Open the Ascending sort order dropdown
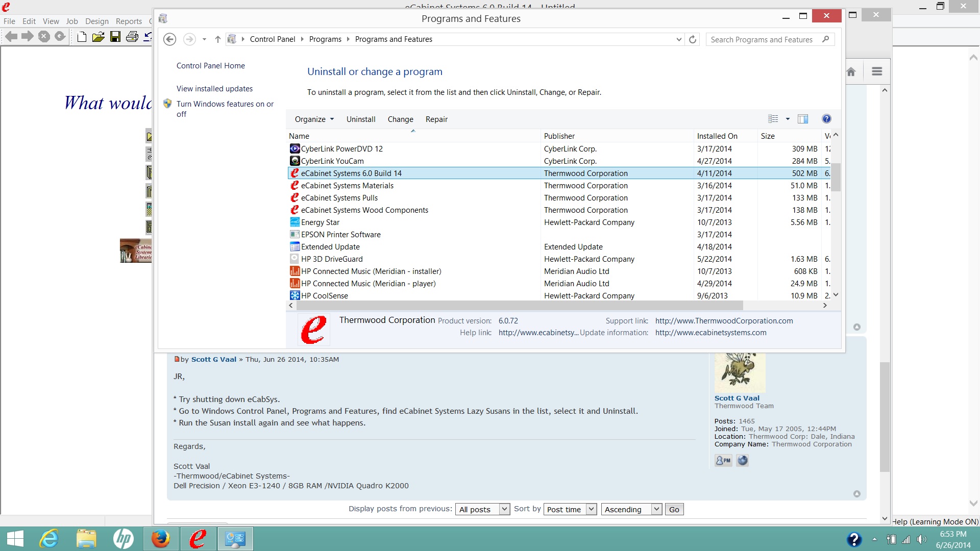The width and height of the screenshot is (980, 551). tap(631, 509)
